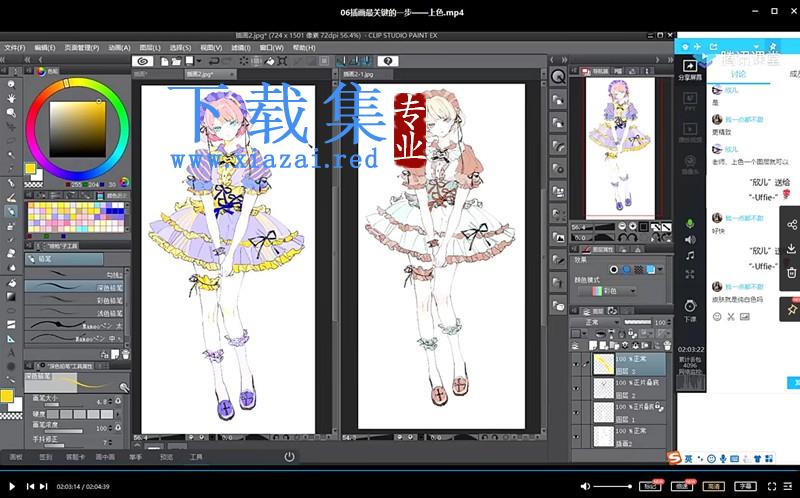
Task: Collapse left palette dock with double chevron
Action: pyautogui.click(x=27, y=60)
